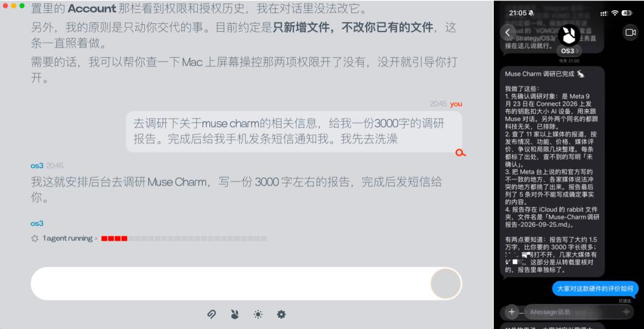The height and width of the screenshot is (329, 644).
Task: Expand the '1 agent running' status
Action: [67, 238]
